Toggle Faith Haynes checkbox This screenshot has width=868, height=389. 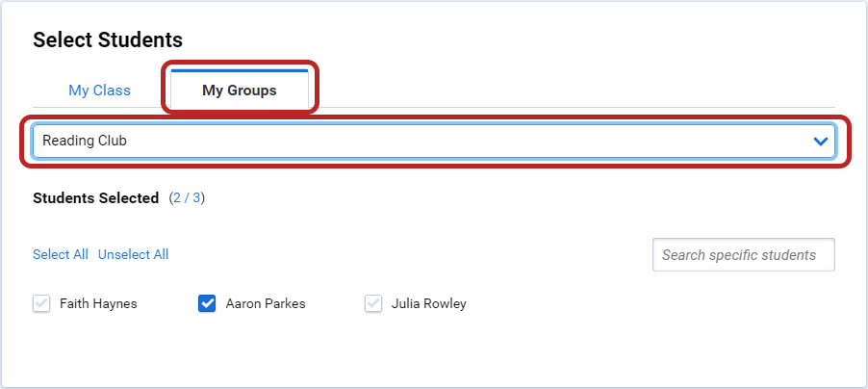[41, 303]
